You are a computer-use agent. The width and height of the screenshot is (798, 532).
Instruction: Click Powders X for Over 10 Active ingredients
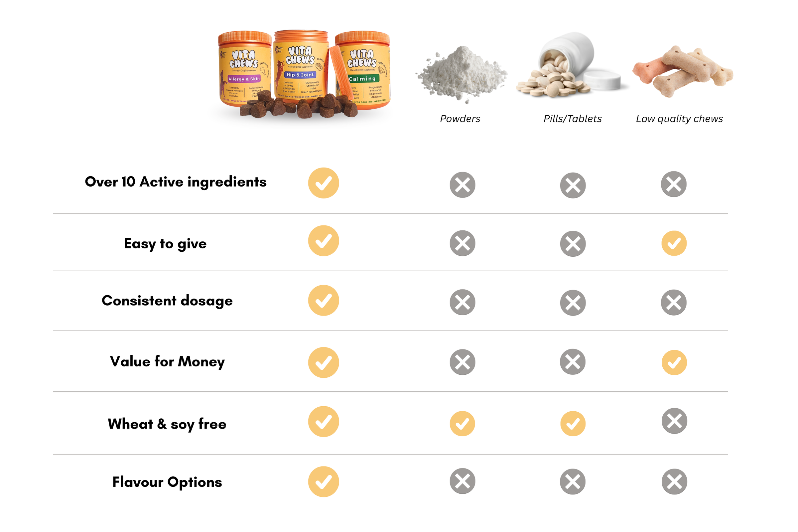[x=462, y=185]
